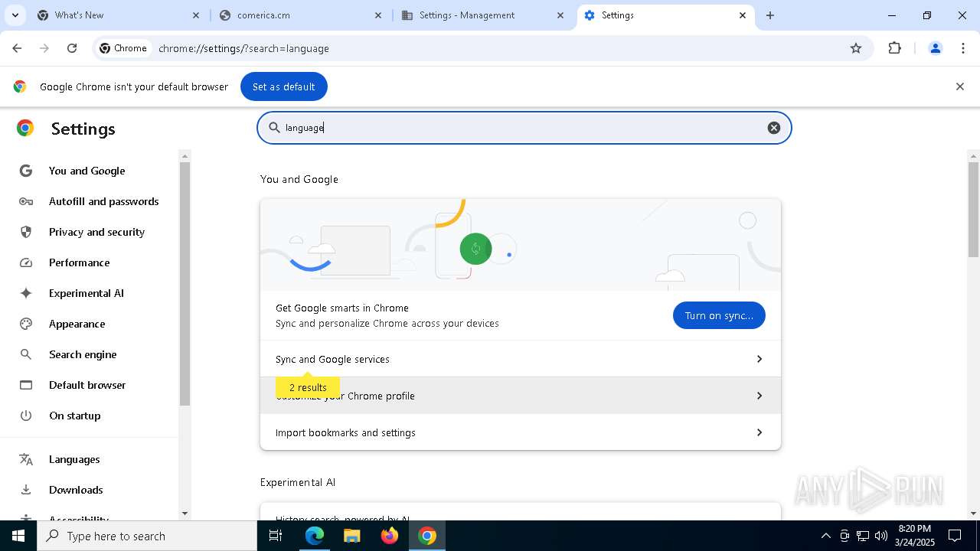Image resolution: width=980 pixels, height=551 pixels.
Task: Bookmark this page with star icon
Action: click(856, 48)
